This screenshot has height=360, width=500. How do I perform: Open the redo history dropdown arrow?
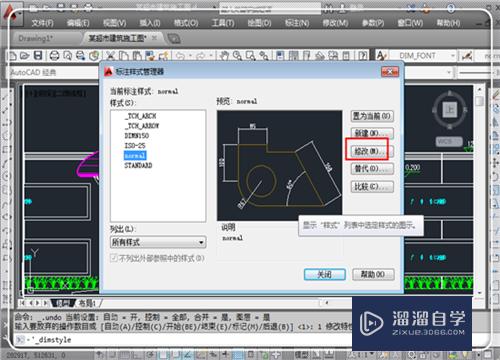[x=211, y=55]
